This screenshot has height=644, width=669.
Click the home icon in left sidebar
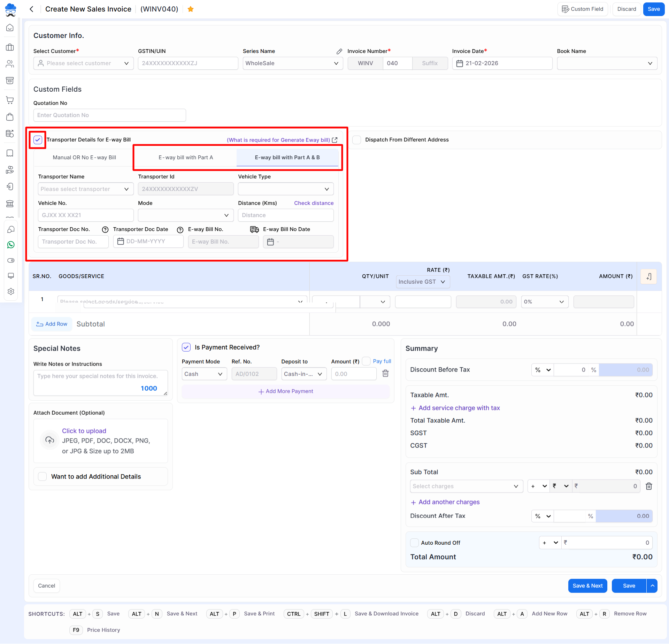(x=10, y=28)
